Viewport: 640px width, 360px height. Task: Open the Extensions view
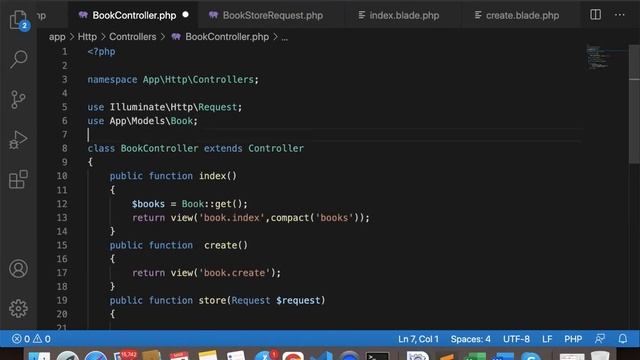pos(18,180)
